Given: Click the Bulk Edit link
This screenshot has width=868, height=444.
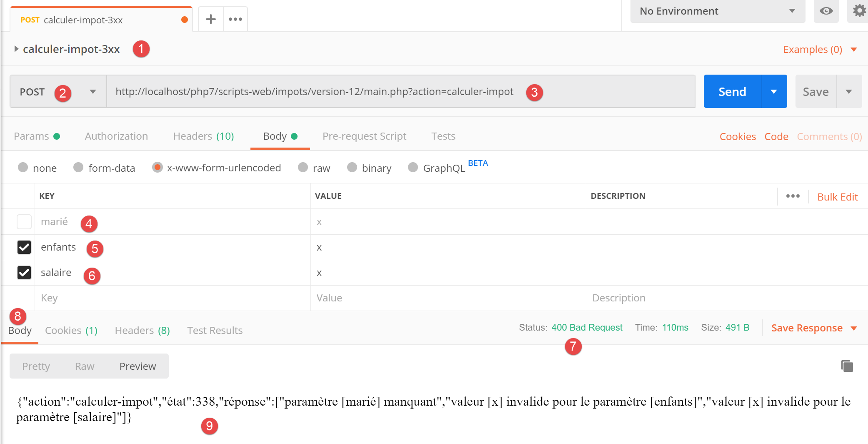Looking at the screenshot, I should coord(837,197).
